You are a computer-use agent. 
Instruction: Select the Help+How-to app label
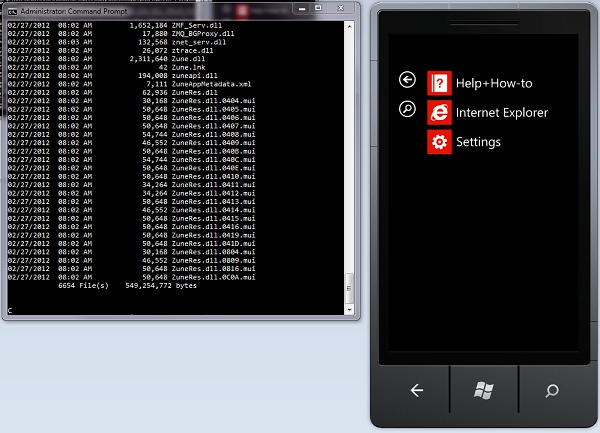(x=494, y=83)
